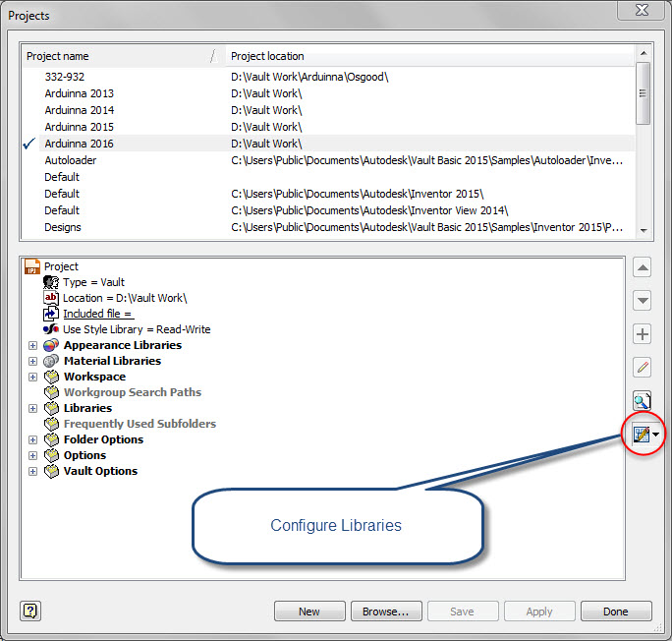This screenshot has height=641, width=672.
Task: Open the dropdown arrow beside Configure Libraries
Action: [x=655, y=435]
